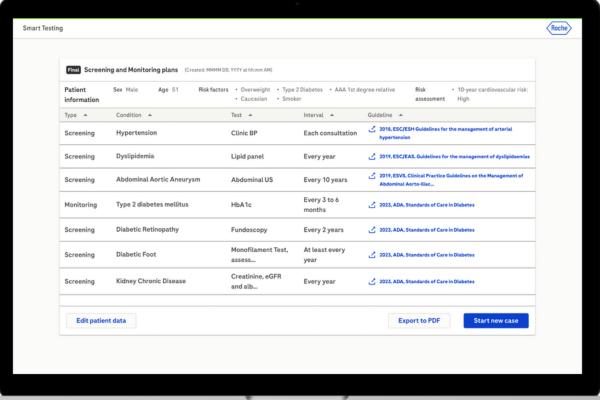
Task: Click the Smoker risk factor
Action: point(292,99)
